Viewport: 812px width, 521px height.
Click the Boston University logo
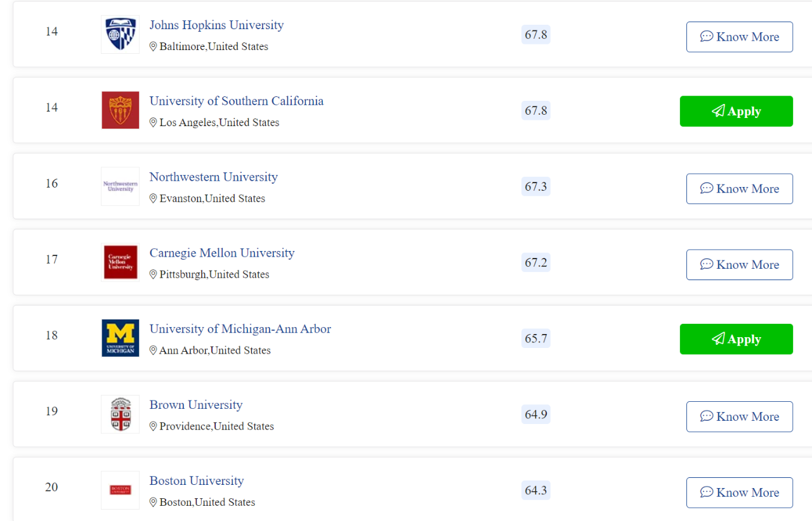pyautogui.click(x=120, y=490)
